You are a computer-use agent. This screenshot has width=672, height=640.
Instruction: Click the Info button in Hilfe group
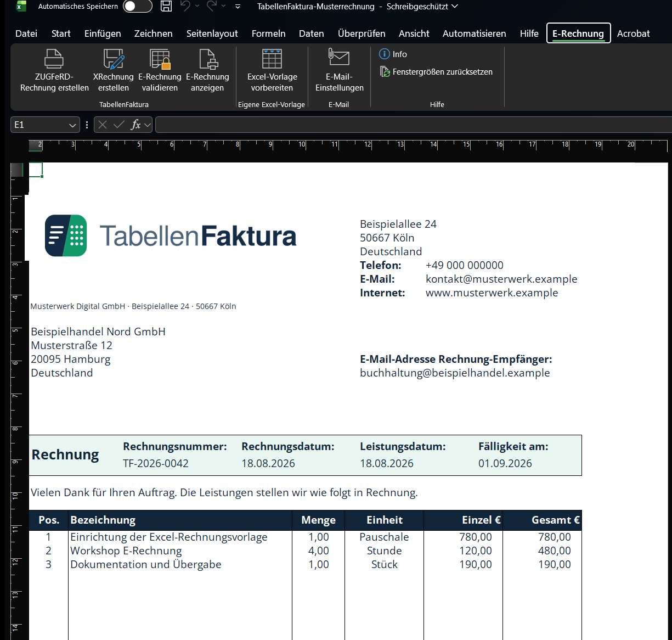[x=393, y=54]
